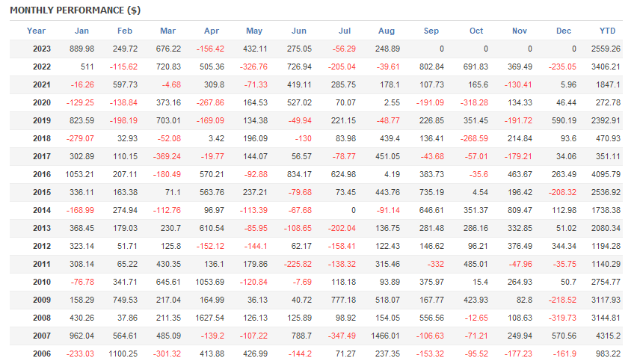Click the 2016 year row label
637x364 pixels.
coord(42,174)
